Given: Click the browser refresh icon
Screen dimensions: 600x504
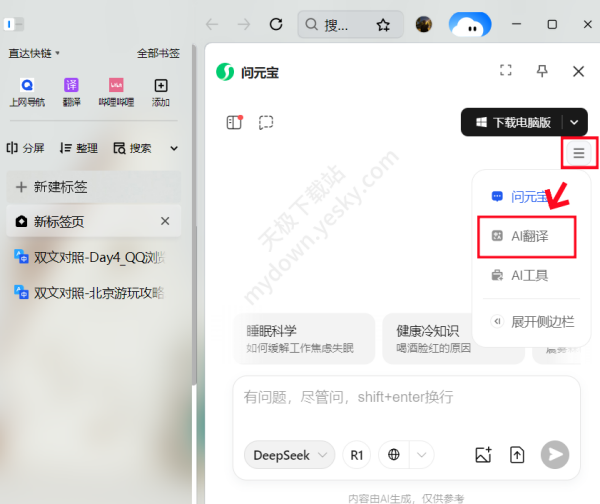Looking at the screenshot, I should click(x=276, y=24).
